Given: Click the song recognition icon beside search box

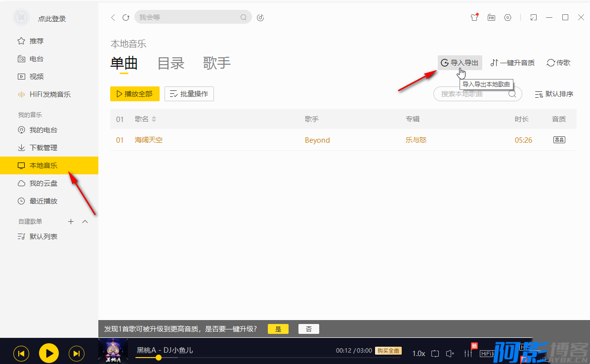Looking at the screenshot, I should click(261, 18).
